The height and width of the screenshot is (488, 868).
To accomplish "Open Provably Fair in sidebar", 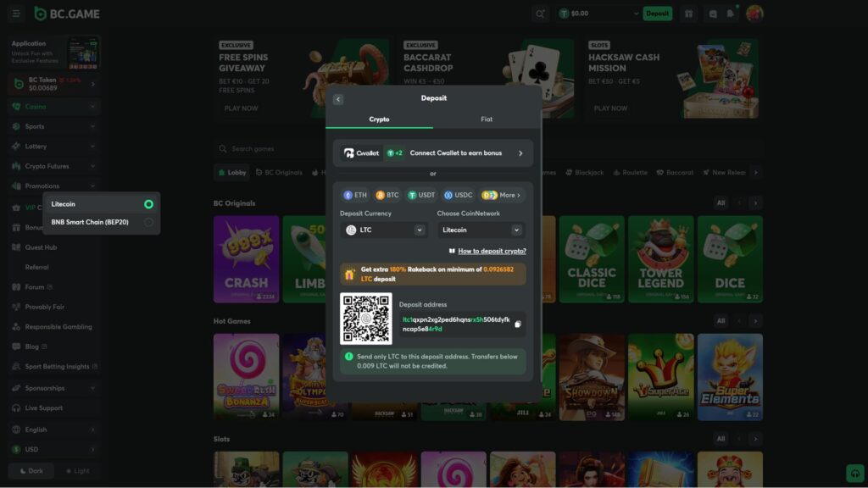I will point(44,307).
